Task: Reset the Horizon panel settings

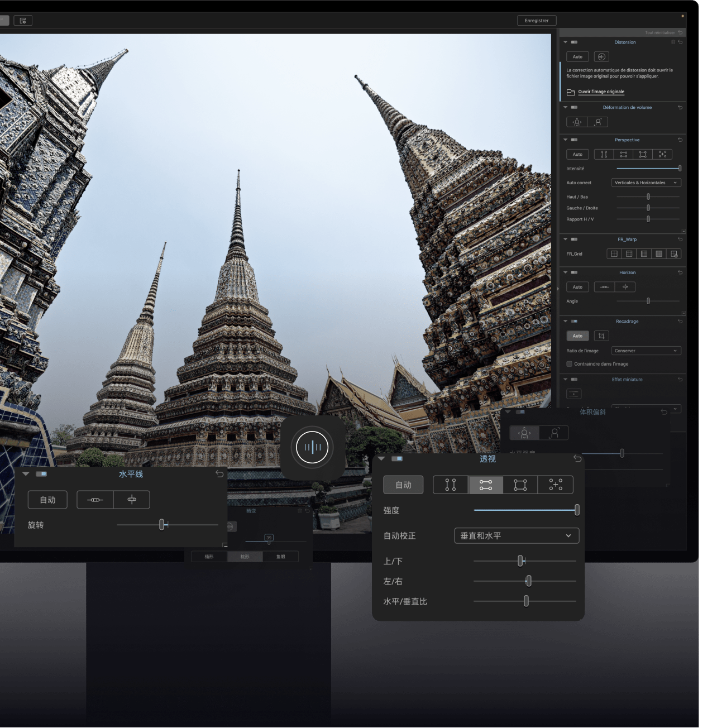Action: (x=680, y=272)
